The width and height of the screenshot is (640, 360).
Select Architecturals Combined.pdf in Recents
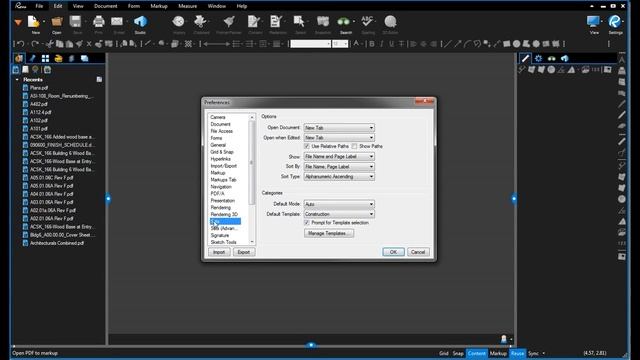pos(57,243)
